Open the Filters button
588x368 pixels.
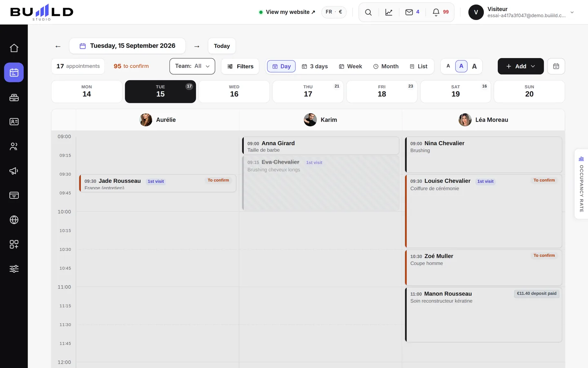click(240, 66)
